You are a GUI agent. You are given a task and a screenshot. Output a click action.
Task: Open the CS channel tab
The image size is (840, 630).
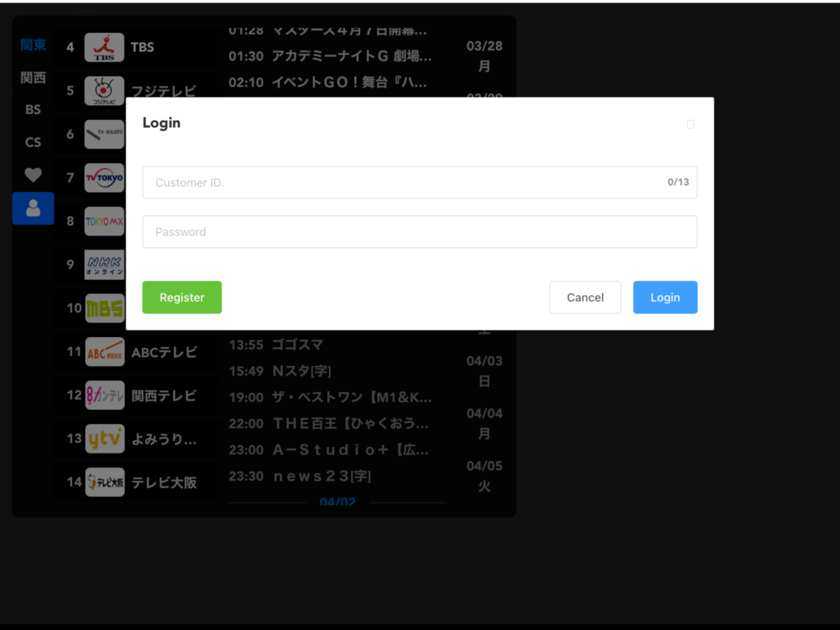[33, 143]
